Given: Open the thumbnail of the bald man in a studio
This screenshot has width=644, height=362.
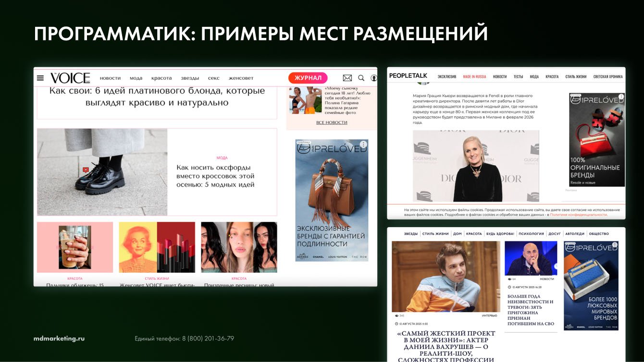Looking at the screenshot, I should coord(531,258).
